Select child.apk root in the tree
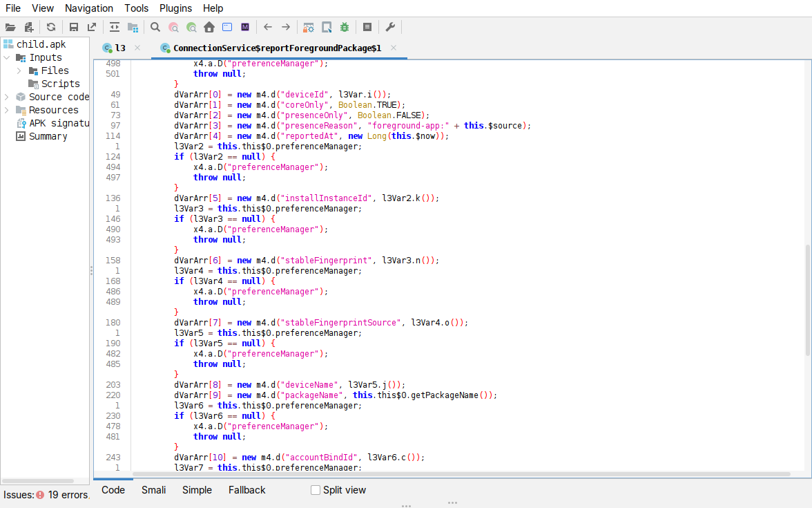The height and width of the screenshot is (508, 812). point(41,44)
